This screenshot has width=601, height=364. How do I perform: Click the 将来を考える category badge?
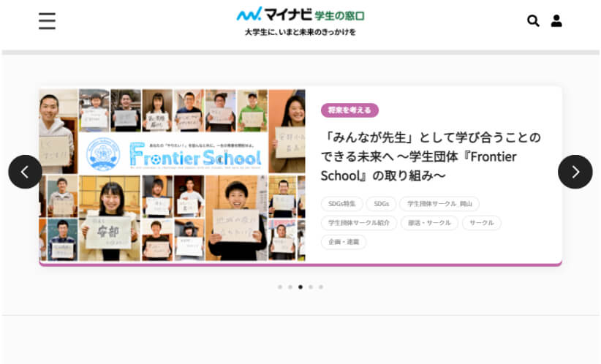[x=349, y=110]
